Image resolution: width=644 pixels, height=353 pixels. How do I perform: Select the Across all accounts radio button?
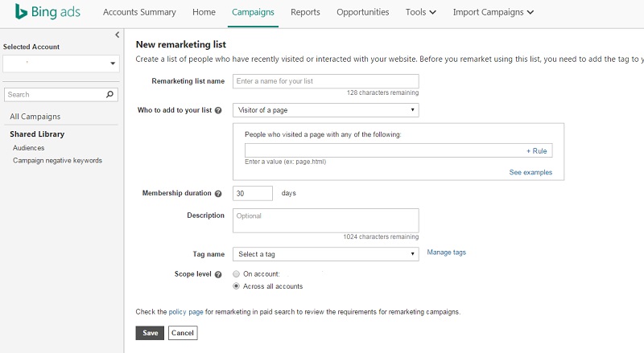[236, 286]
